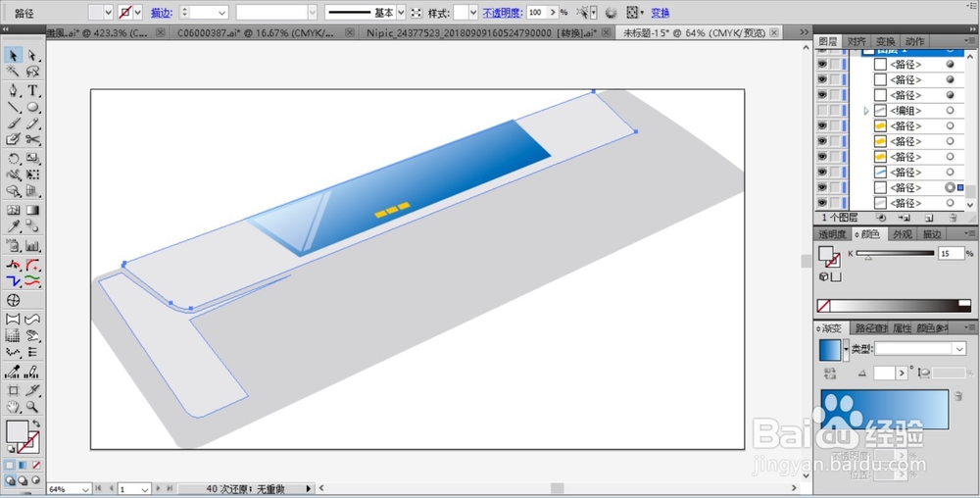Switch to the 对齐 panel tab

(x=857, y=41)
